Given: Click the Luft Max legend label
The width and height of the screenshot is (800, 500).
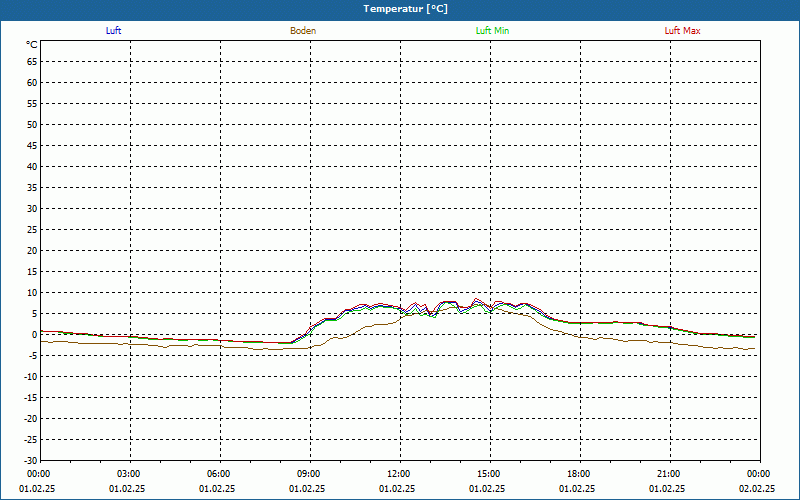Looking at the screenshot, I should point(682,31).
